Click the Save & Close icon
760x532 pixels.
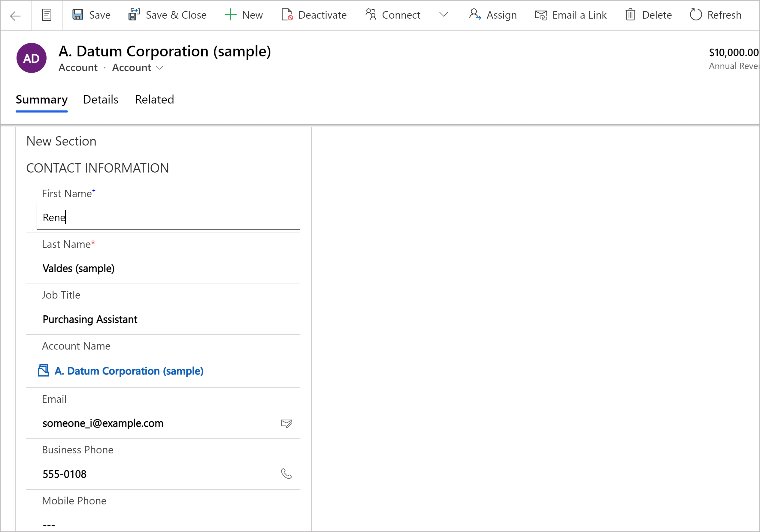pyautogui.click(x=133, y=15)
